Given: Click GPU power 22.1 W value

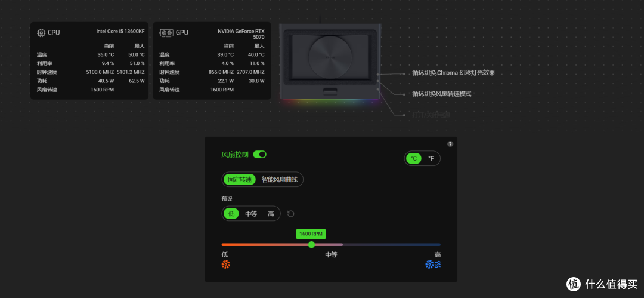Looking at the screenshot, I should (x=226, y=81).
